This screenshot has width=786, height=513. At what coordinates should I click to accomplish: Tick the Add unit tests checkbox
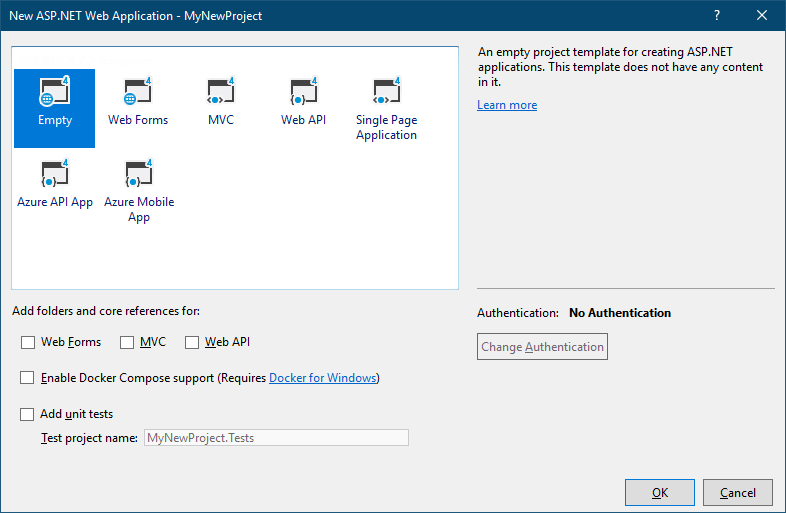pos(27,414)
